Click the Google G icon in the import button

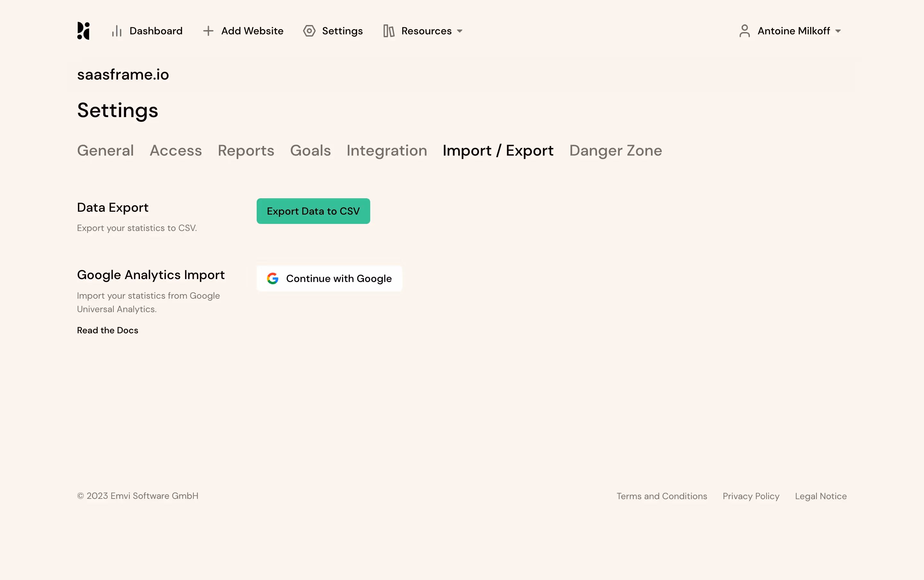point(273,278)
